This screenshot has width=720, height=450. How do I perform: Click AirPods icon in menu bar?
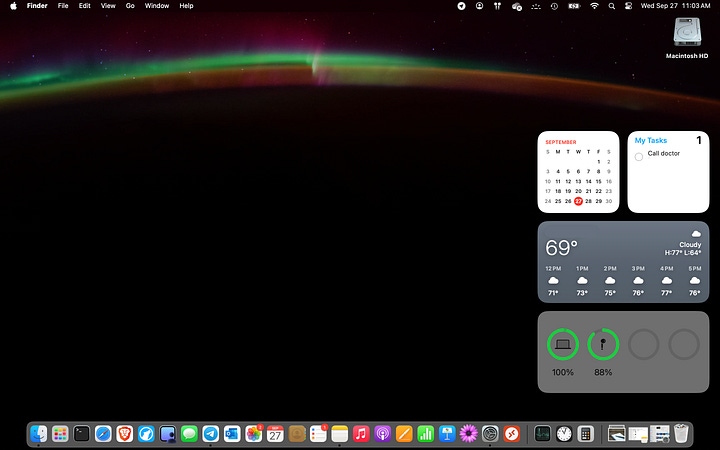pyautogui.click(x=497, y=6)
